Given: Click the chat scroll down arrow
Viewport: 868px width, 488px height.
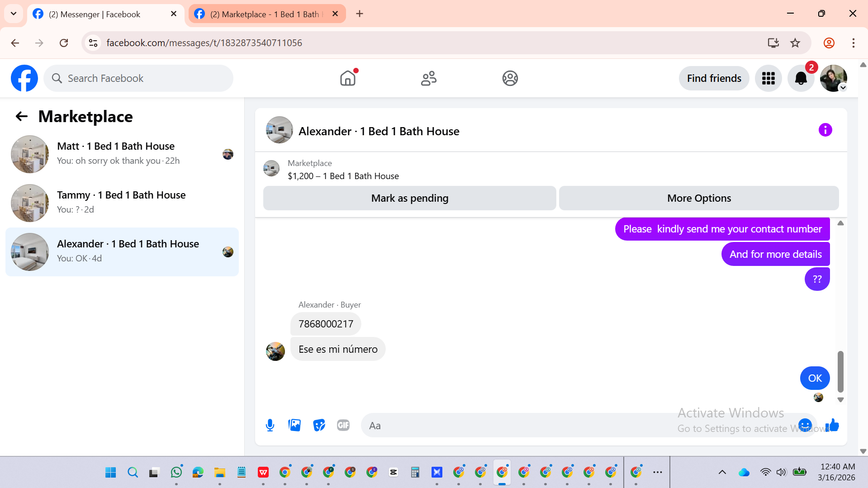Looking at the screenshot, I should 840,400.
